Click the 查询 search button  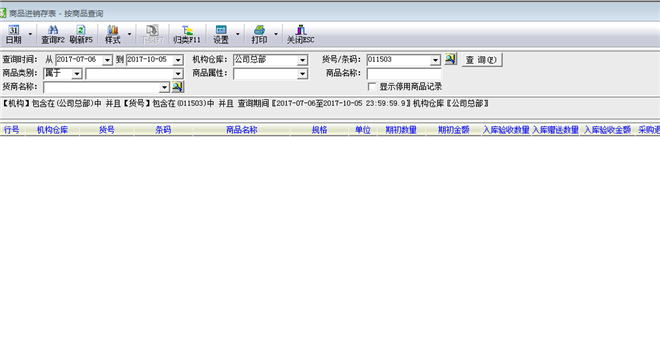[482, 60]
